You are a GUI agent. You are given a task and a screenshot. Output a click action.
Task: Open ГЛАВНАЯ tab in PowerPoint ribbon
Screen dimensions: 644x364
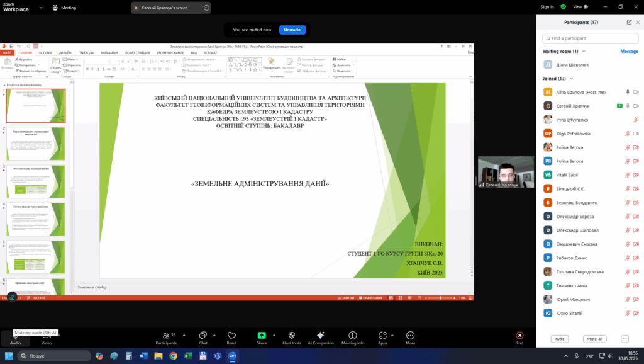[x=25, y=53]
